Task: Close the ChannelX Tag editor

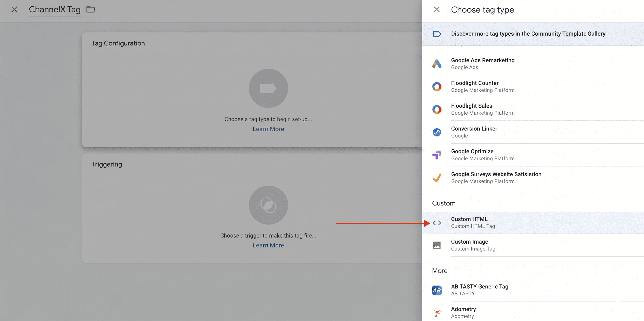Action: (x=14, y=10)
